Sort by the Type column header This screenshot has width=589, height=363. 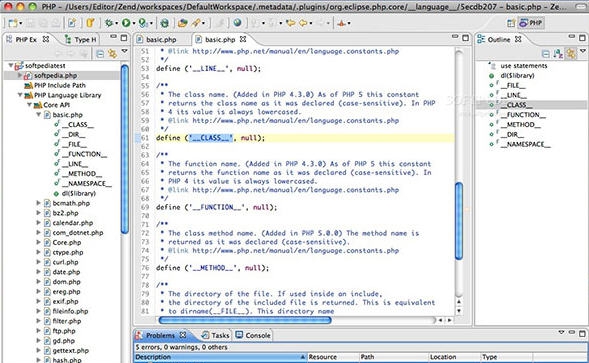point(506,357)
